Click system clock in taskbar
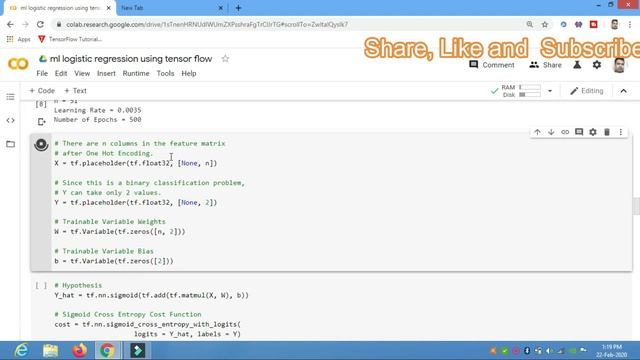The height and width of the screenshot is (360, 640). [x=611, y=351]
